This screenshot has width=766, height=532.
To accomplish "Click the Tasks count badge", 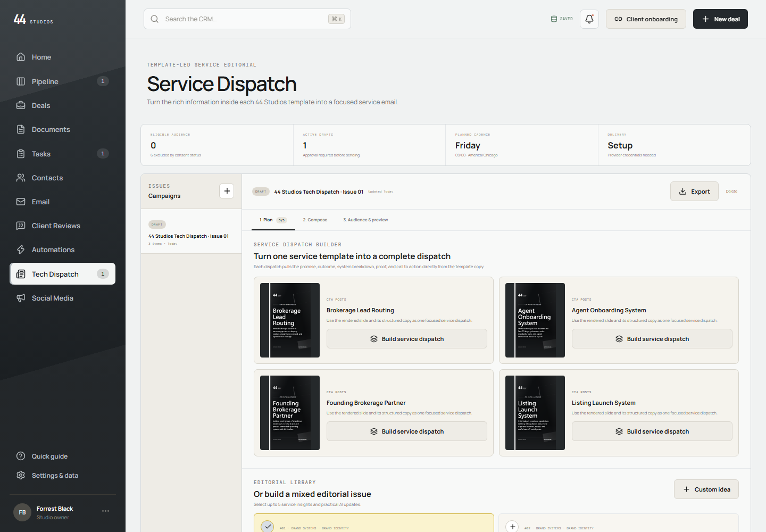I will point(103,154).
